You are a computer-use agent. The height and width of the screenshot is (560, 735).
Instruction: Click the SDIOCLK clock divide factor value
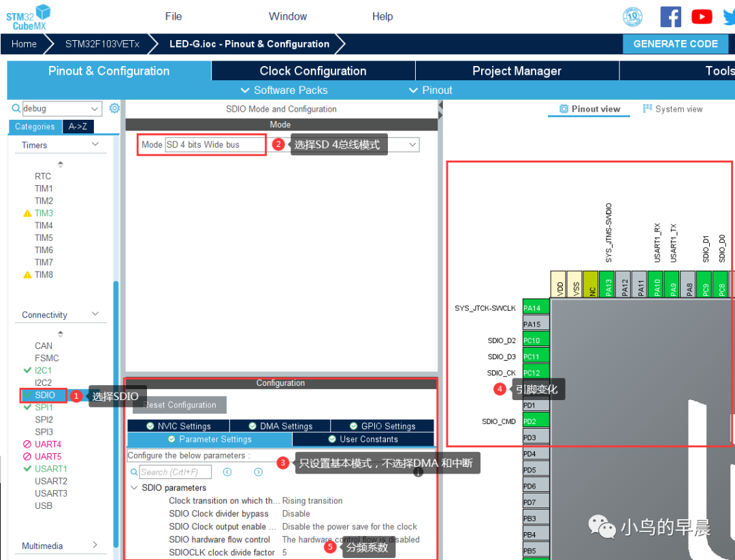pos(284,553)
